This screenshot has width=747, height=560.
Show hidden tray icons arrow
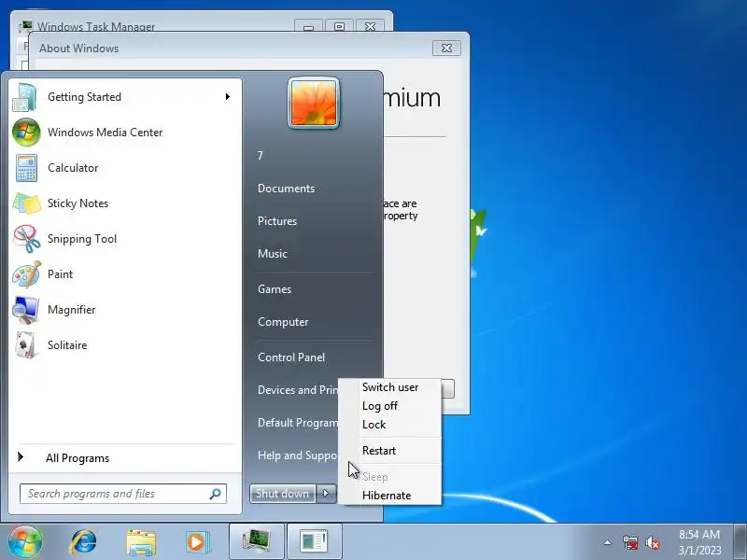pyautogui.click(x=608, y=542)
